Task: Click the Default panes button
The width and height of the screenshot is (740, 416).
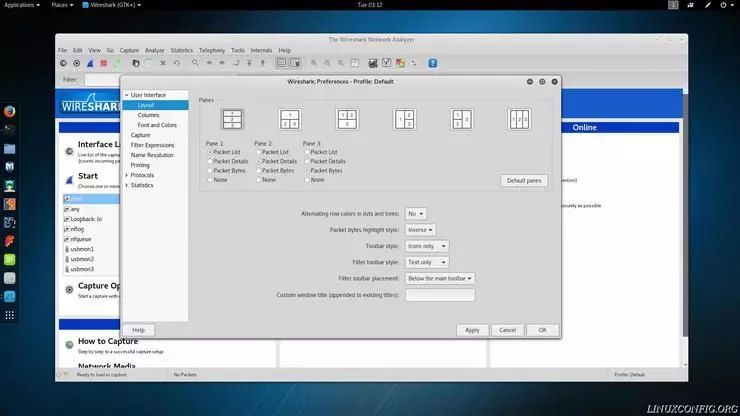Action: (523, 180)
